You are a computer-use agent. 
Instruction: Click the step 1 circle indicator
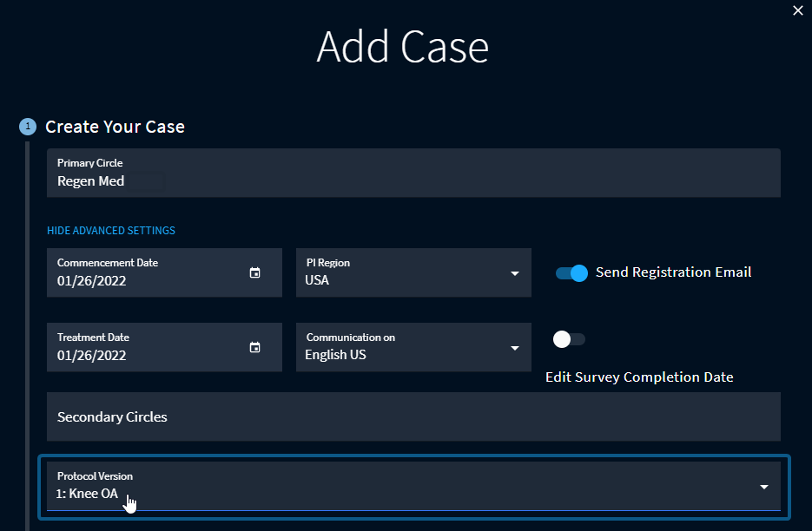click(x=27, y=127)
